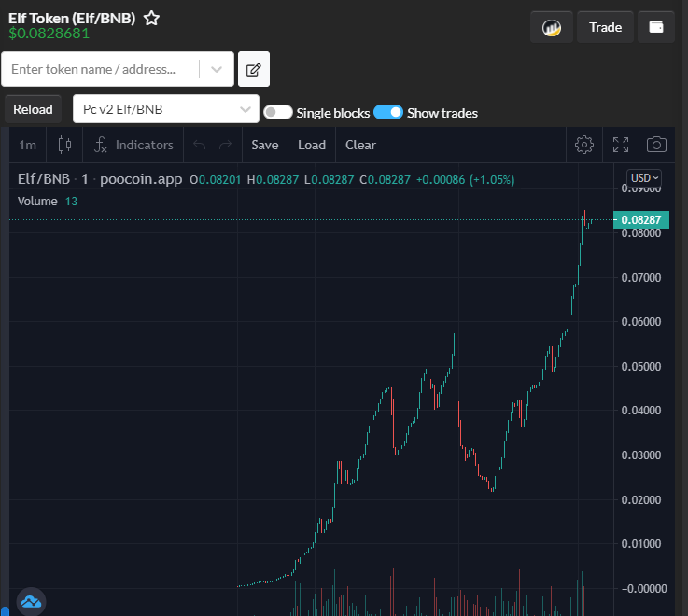Image resolution: width=688 pixels, height=616 pixels.
Task: Click the 0.05000 price axis label
Action: click(x=641, y=367)
